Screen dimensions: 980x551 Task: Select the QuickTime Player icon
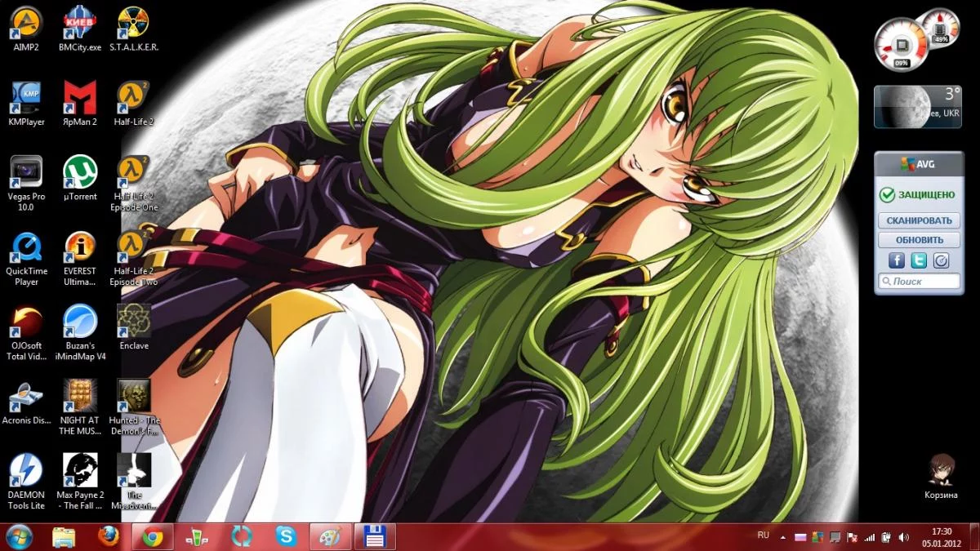(26, 258)
